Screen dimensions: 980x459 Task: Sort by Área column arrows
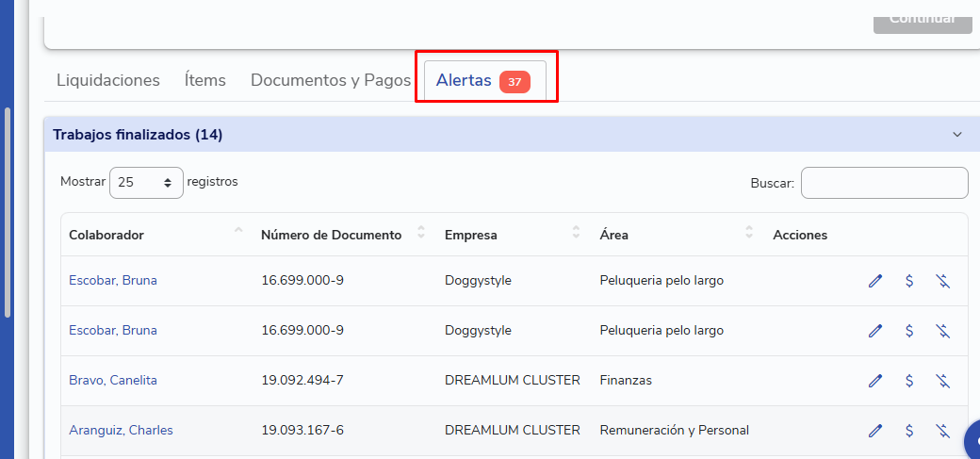(749, 232)
